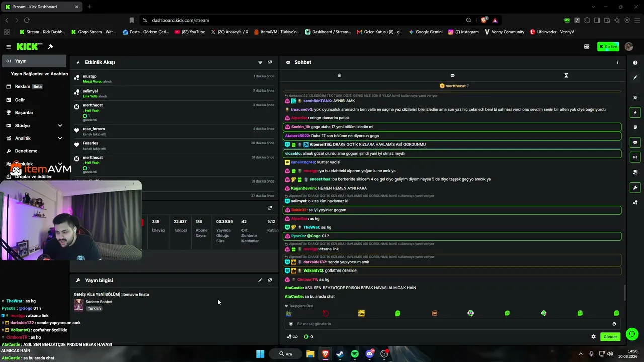644x362 pixels.
Task: Open Spotify from the taskbar
Action: 355,354
